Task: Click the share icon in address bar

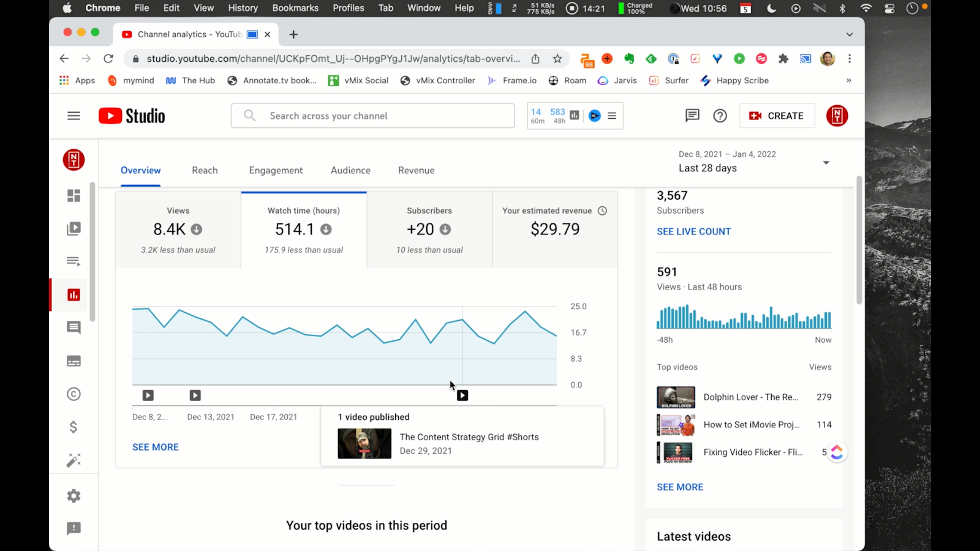Action: (x=535, y=59)
